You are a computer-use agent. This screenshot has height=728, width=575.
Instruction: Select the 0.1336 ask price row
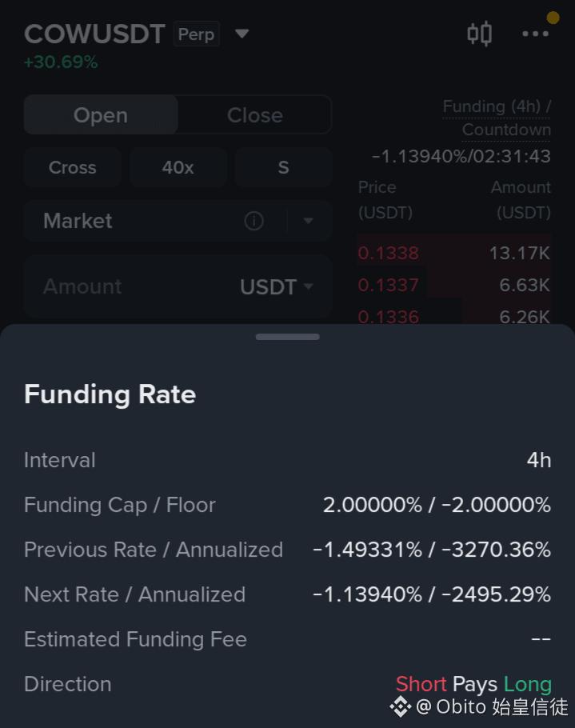(x=454, y=316)
